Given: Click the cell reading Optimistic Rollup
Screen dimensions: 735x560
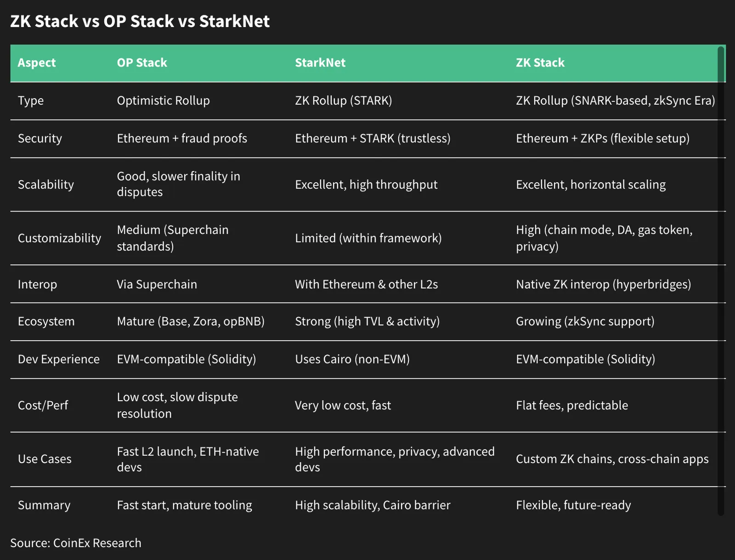Looking at the screenshot, I should [x=163, y=101].
